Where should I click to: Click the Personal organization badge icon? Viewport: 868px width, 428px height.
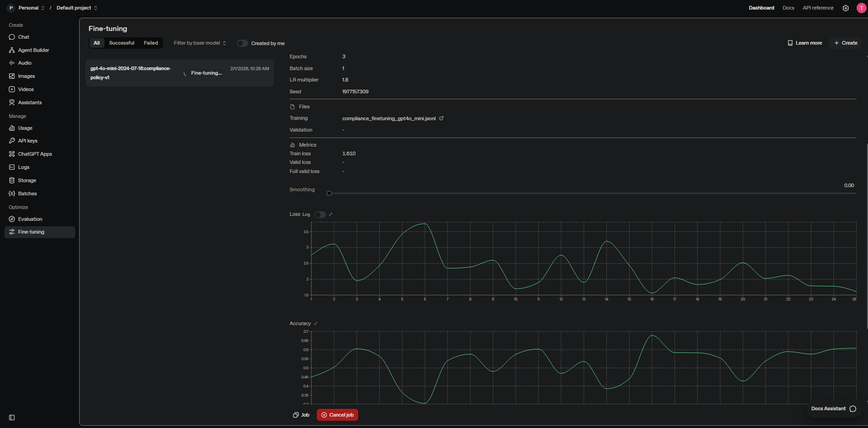[11, 8]
